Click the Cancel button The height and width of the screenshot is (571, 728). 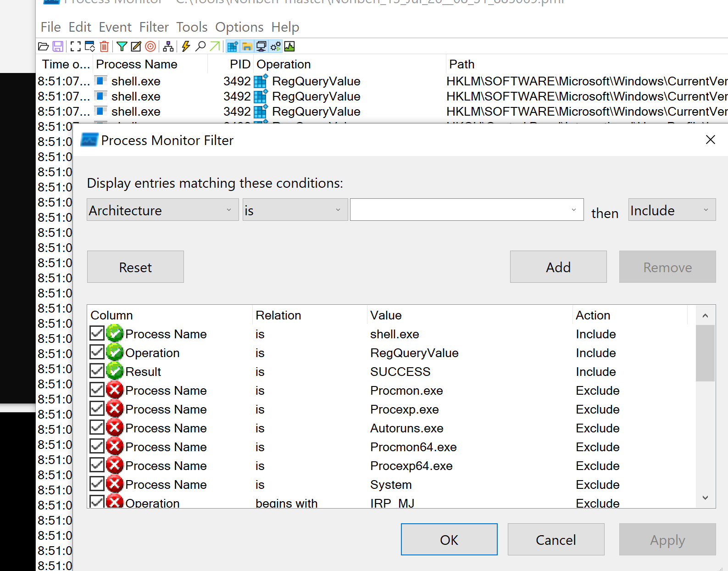tap(556, 539)
